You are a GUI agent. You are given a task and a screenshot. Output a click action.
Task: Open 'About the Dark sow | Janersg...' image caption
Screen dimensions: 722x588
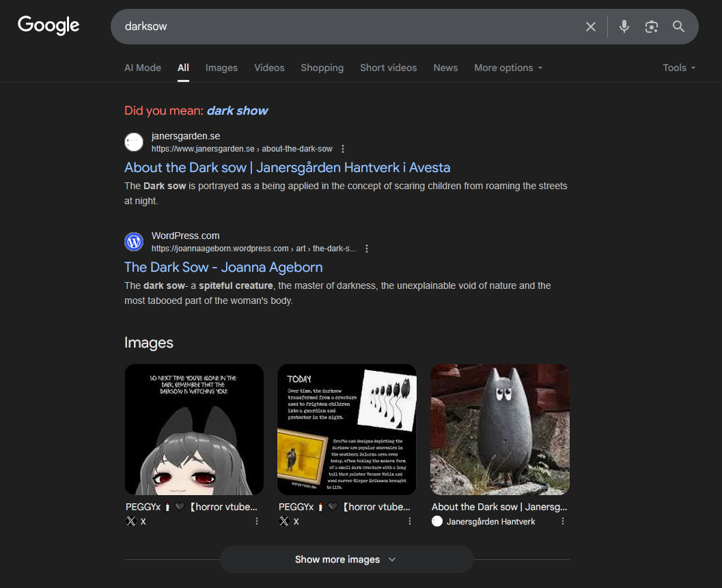(x=499, y=507)
